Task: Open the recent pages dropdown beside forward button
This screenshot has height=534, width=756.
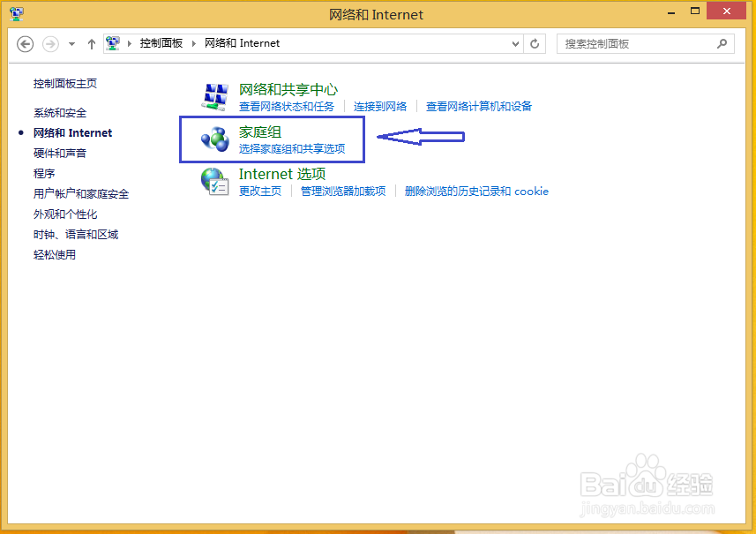Action: [71, 43]
